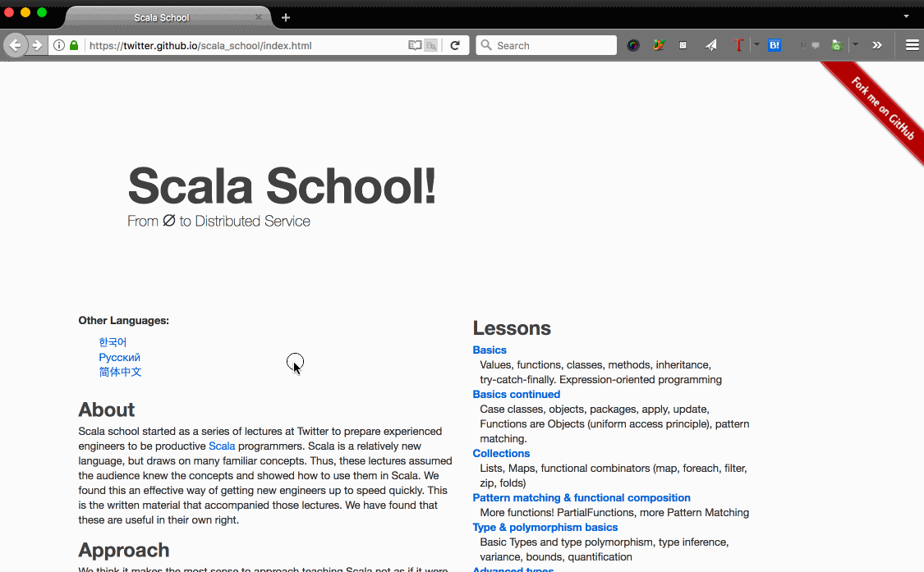Click text "More functions! PartialFunctions, more Pattern Matching"

click(614, 513)
